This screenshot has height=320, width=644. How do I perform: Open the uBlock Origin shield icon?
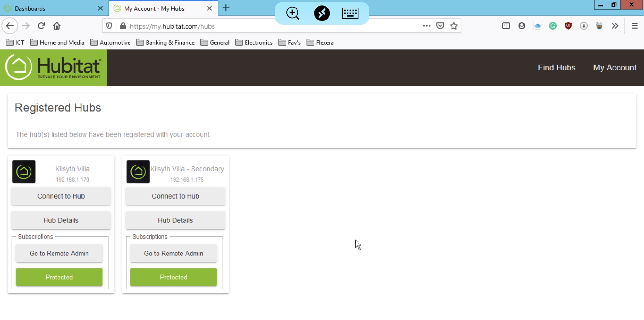coord(568,26)
